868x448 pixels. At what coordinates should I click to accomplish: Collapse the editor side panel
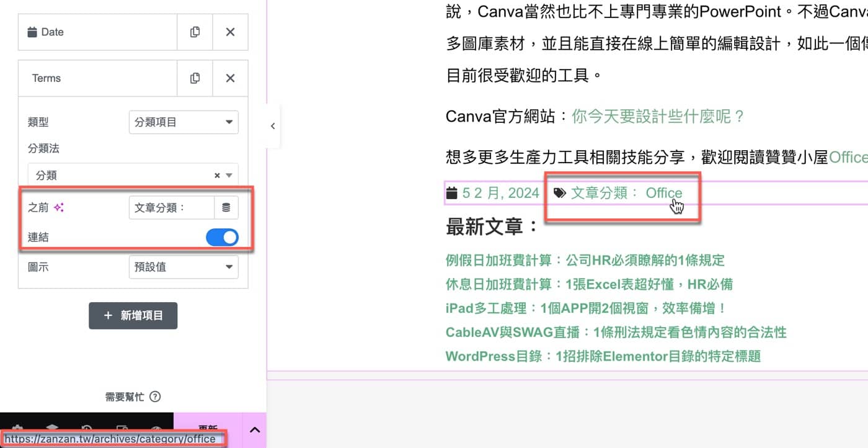273,126
